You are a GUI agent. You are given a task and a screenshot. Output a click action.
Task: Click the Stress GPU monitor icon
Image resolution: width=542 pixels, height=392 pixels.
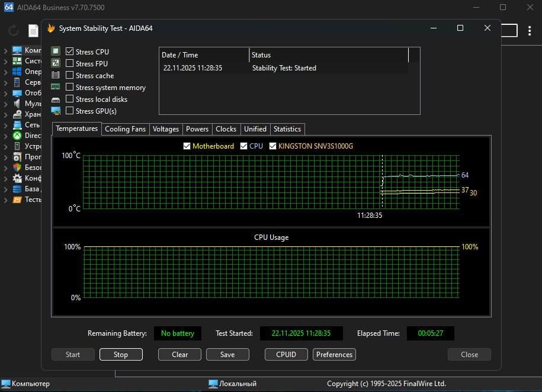tap(55, 111)
